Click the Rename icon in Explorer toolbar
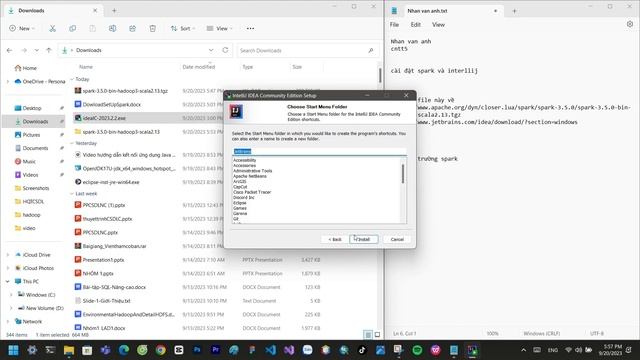The image size is (640, 360). 112,29
